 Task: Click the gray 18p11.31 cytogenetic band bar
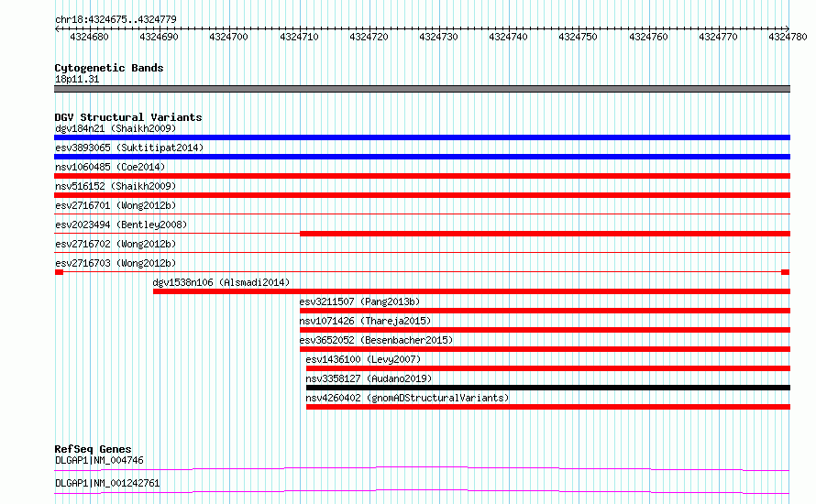(x=422, y=90)
